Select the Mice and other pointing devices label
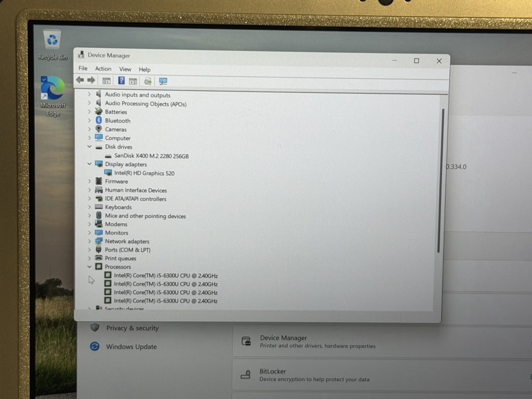The height and width of the screenshot is (399, 532). point(145,216)
